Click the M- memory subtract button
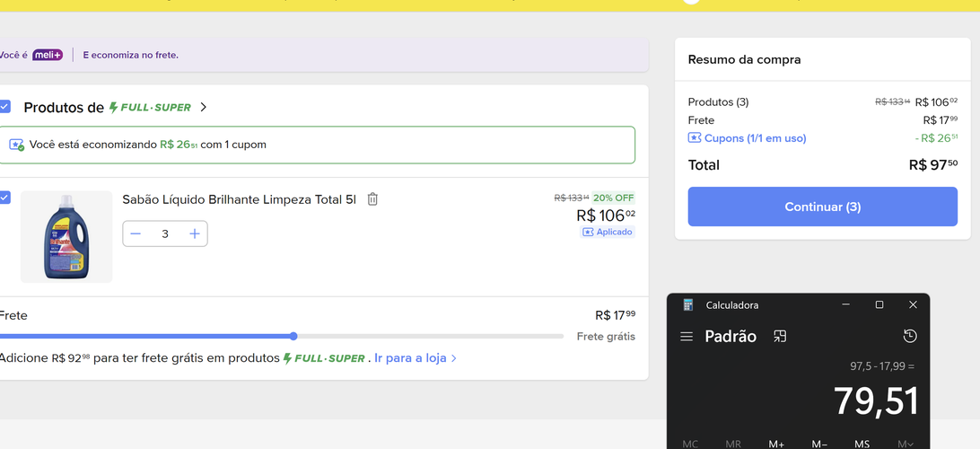This screenshot has height=449, width=980. coord(819,444)
